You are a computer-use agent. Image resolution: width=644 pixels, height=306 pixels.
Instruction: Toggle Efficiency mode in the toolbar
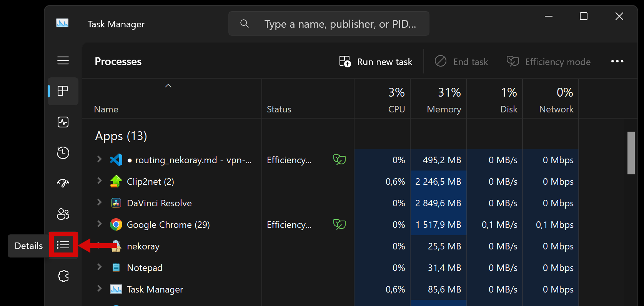(x=549, y=62)
